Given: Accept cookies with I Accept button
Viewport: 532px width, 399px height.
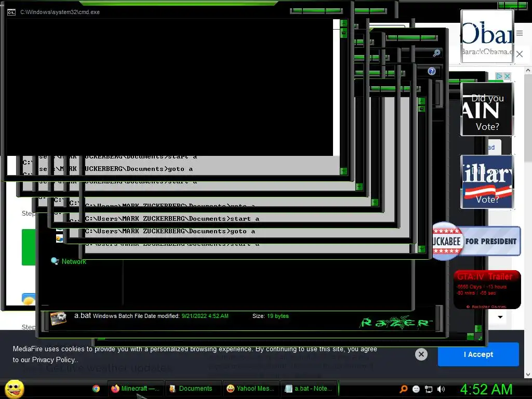Looking at the screenshot, I should click(478, 354).
